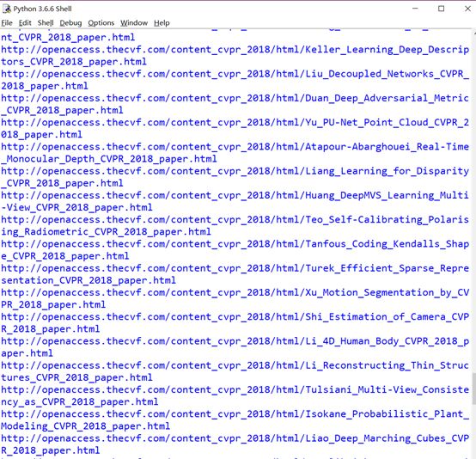
Task: Click the -View_CVPR_2018_paper.html line
Action: click(x=76, y=207)
